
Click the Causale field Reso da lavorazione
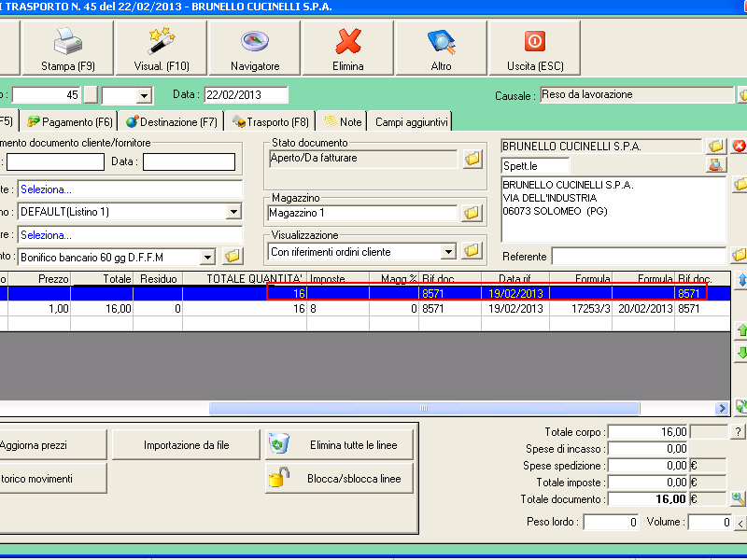pyautogui.click(x=637, y=94)
